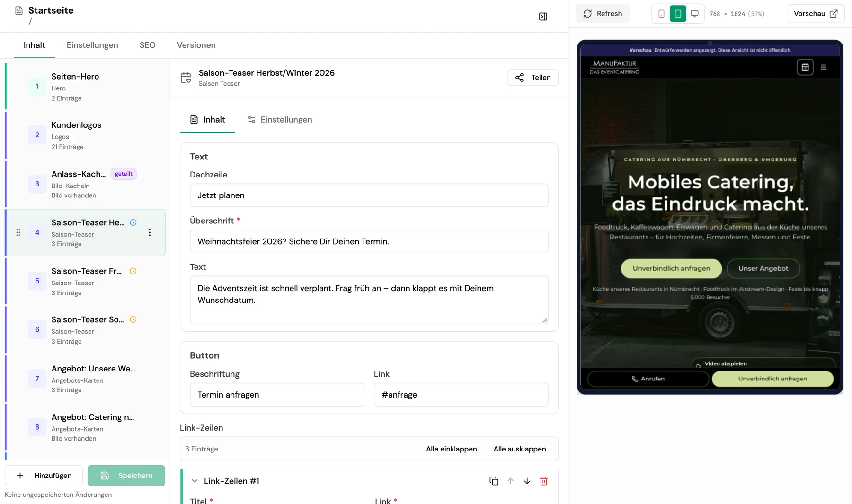The height and width of the screenshot is (504, 852).
Task: Switch preview to mobile phone size
Action: (x=661, y=14)
